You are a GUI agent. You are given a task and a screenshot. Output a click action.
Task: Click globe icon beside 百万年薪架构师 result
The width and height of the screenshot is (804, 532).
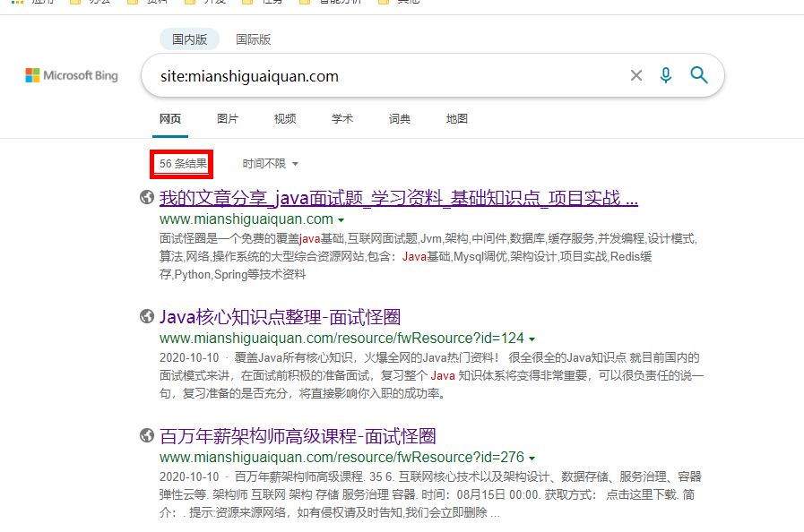(147, 435)
